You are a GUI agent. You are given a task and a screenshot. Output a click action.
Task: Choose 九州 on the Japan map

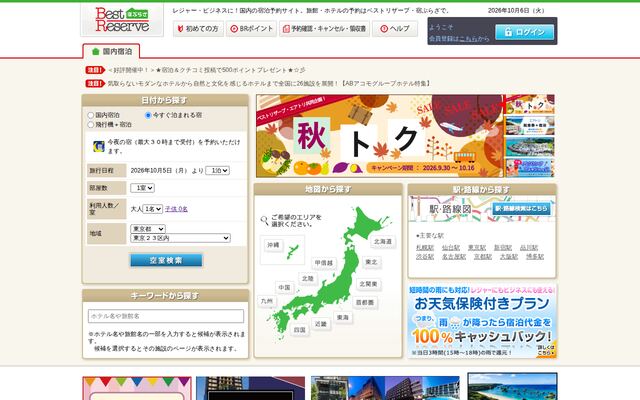[x=267, y=301]
